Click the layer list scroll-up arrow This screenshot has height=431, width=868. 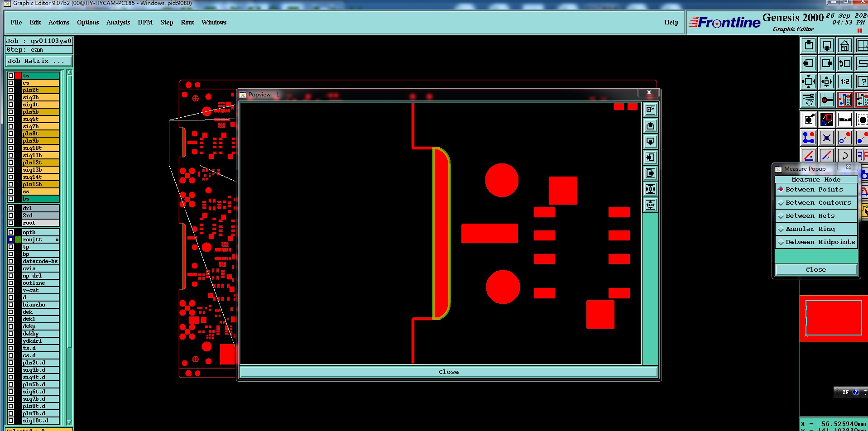(69, 72)
